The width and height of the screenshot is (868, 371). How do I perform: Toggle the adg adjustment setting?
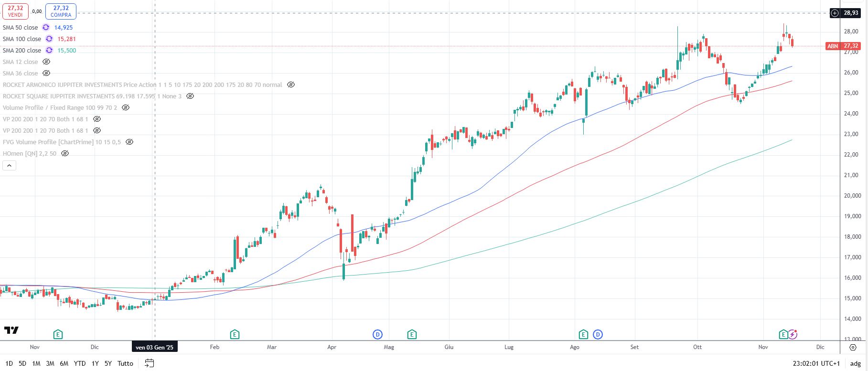pos(855,363)
